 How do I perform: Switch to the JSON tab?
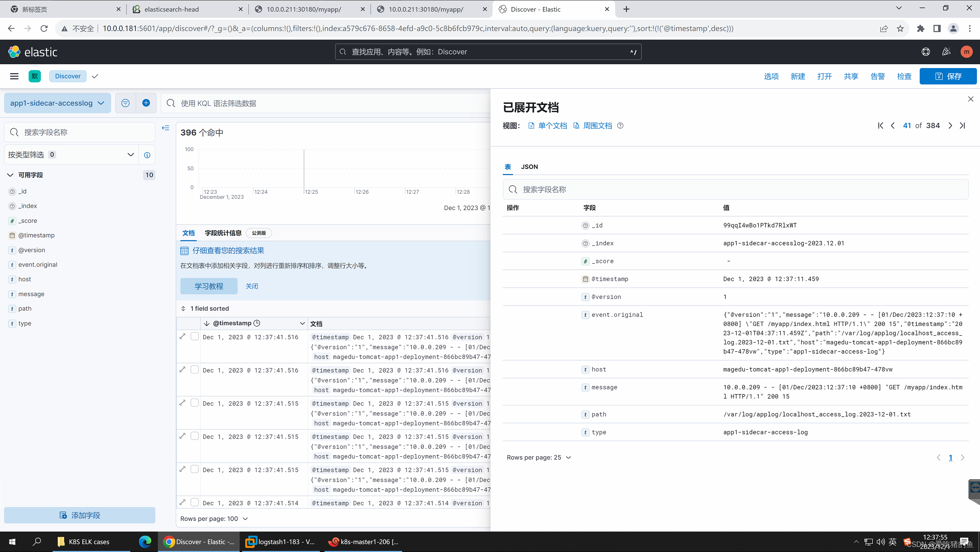(x=529, y=167)
